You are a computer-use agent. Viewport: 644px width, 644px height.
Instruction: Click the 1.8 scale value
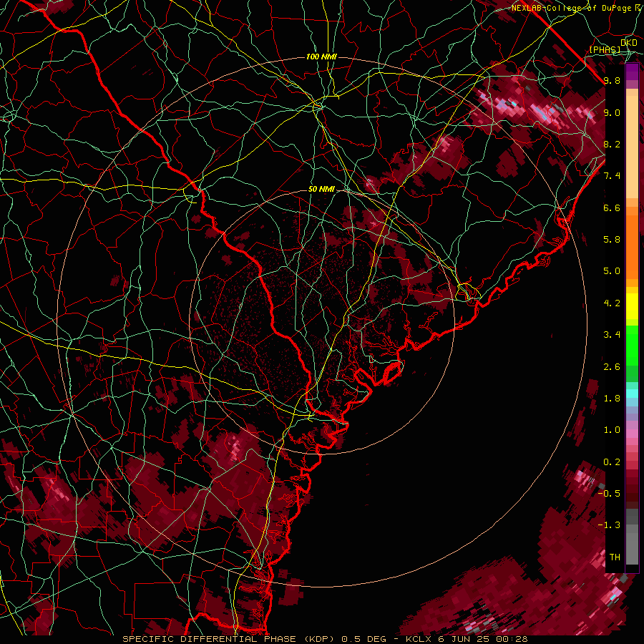click(x=612, y=399)
